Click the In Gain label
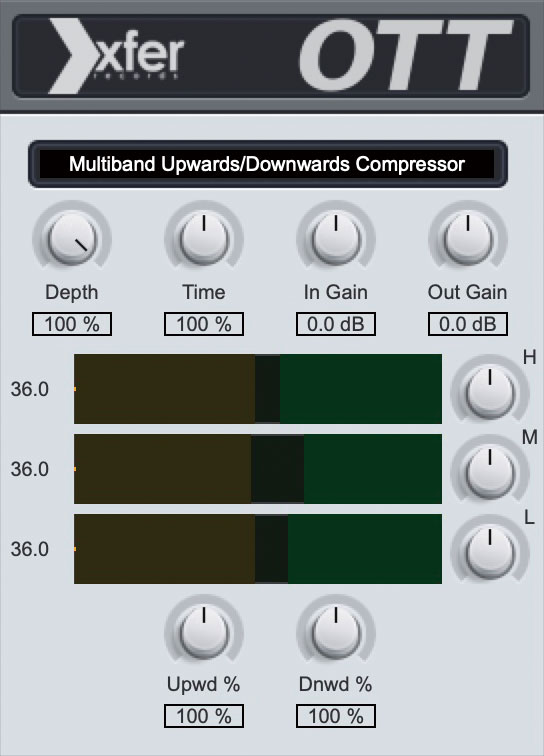This screenshot has height=756, width=544. click(336, 293)
